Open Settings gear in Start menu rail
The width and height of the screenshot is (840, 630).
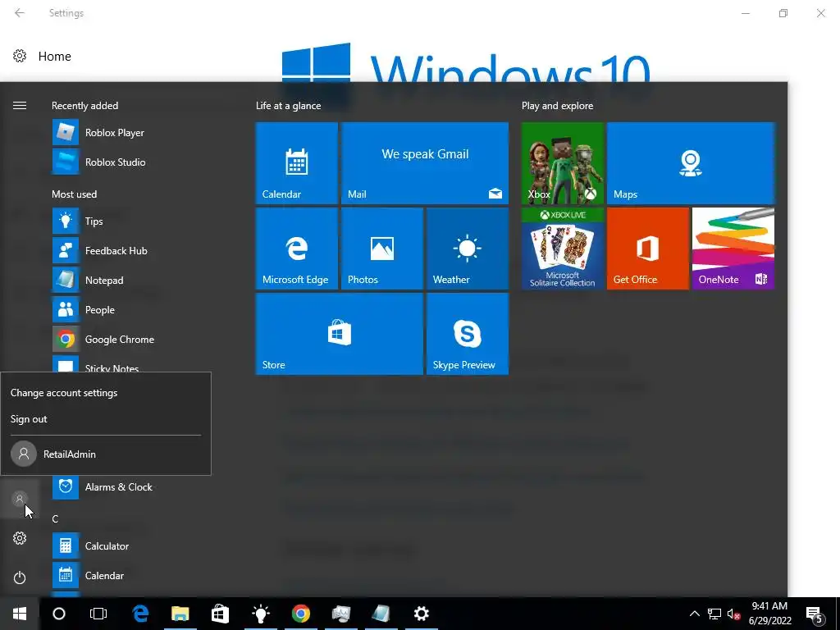click(20, 538)
